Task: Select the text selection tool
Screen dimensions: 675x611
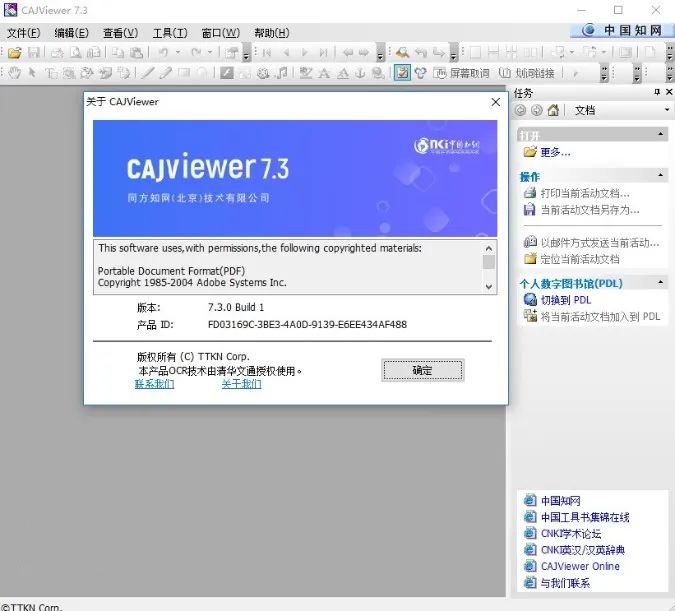Action: pos(51,73)
